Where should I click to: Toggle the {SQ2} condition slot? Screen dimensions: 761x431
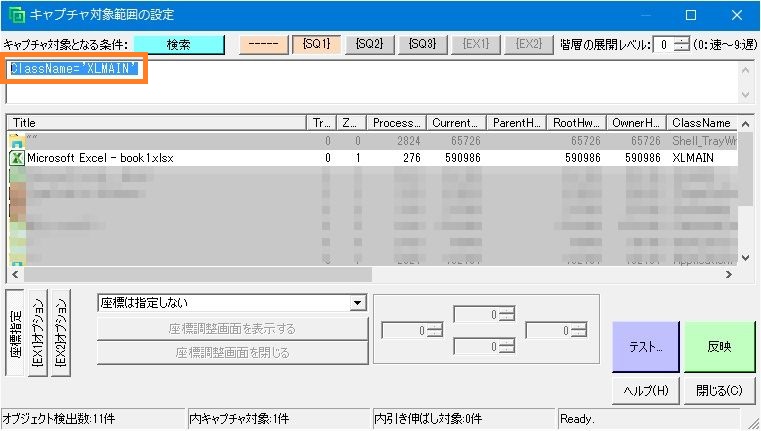369,45
